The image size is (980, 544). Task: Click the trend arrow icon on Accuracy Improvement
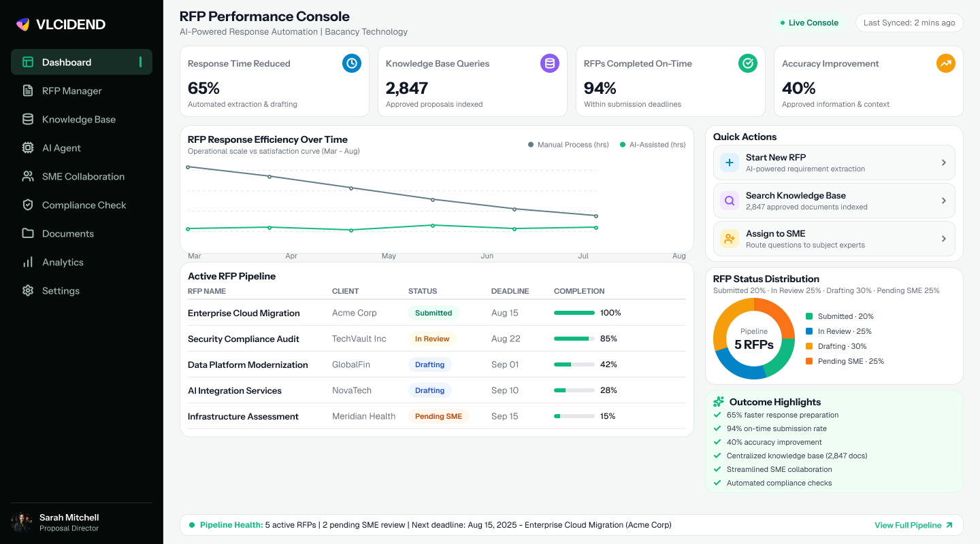(946, 63)
